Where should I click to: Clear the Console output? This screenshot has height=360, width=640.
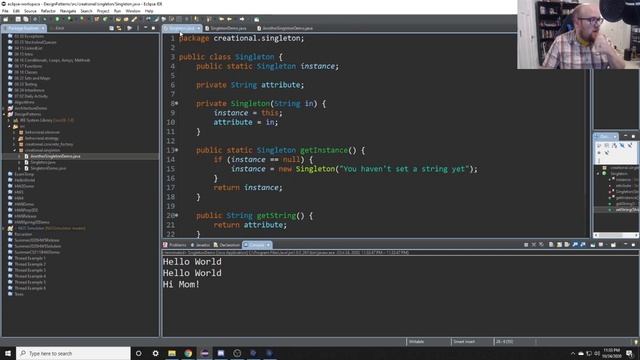[551, 245]
